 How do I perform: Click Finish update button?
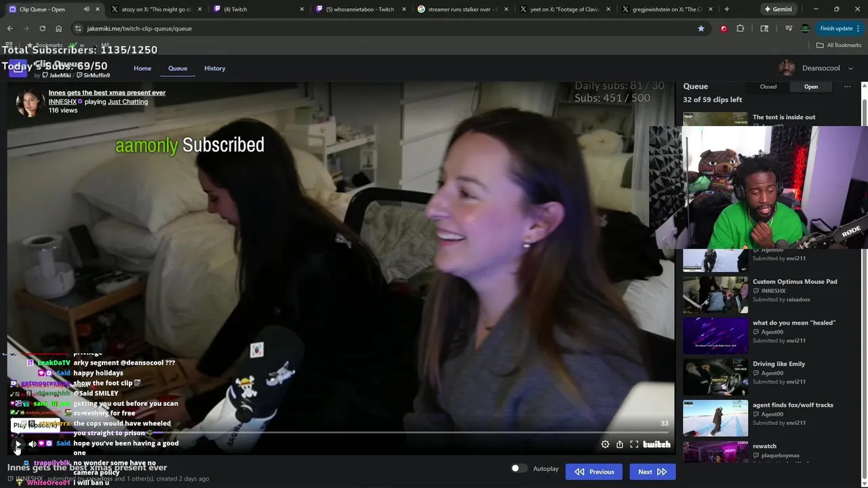(836, 28)
